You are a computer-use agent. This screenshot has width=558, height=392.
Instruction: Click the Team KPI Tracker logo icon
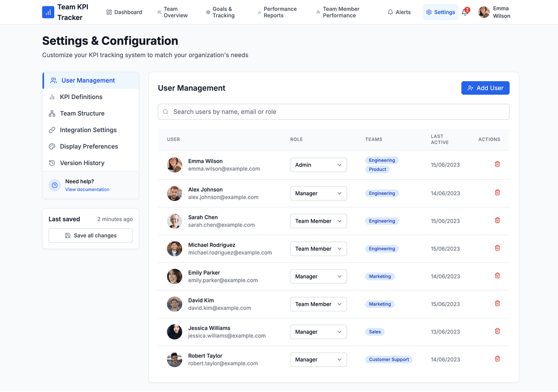pos(48,12)
